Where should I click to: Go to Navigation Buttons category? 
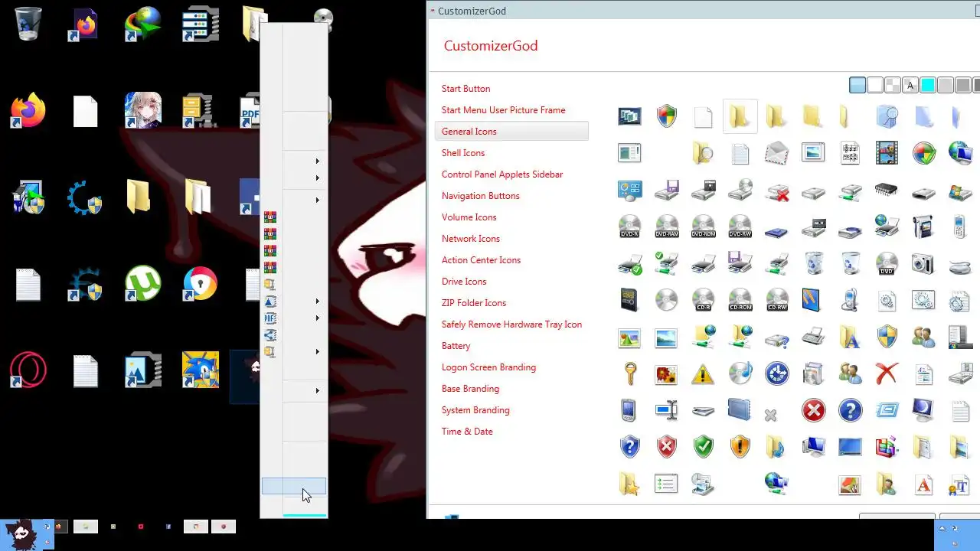click(x=480, y=196)
